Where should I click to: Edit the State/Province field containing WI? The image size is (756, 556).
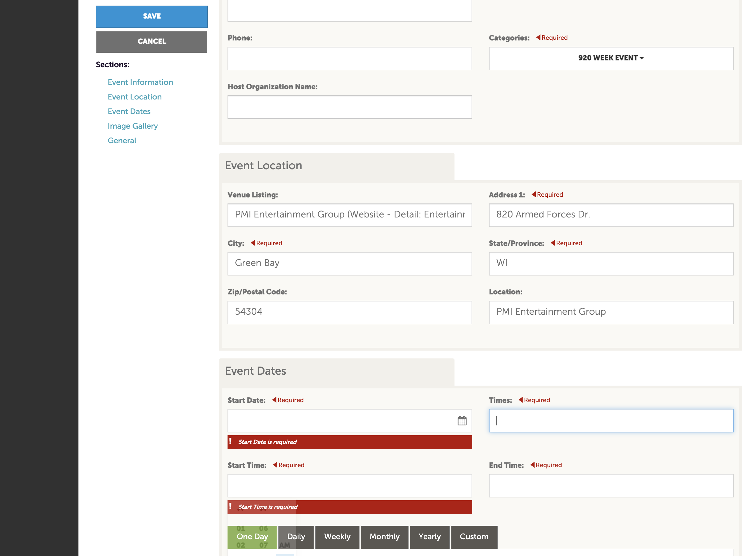tap(611, 263)
